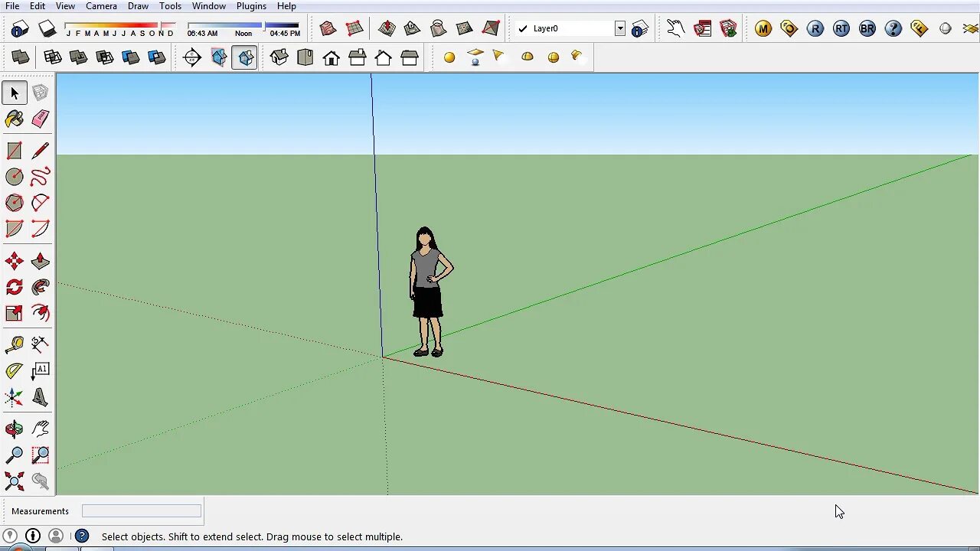Screen dimensions: 980x551
Task: Open Layer Manager icon beside Layer0
Action: point(640,29)
